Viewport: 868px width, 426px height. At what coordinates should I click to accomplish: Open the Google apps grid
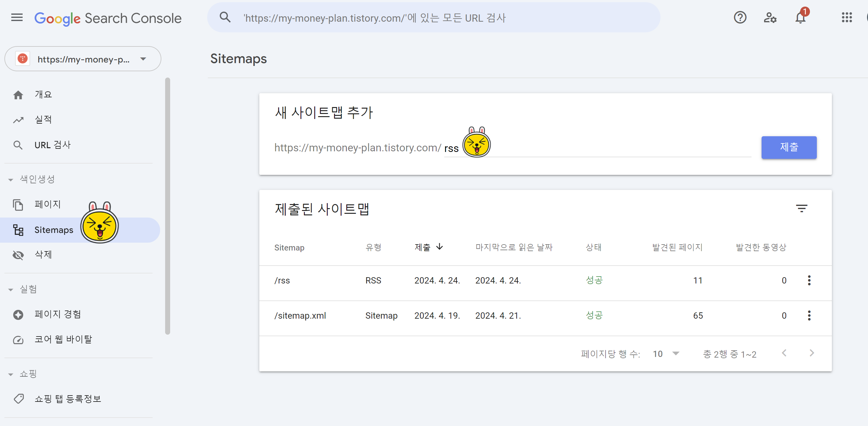pyautogui.click(x=846, y=18)
